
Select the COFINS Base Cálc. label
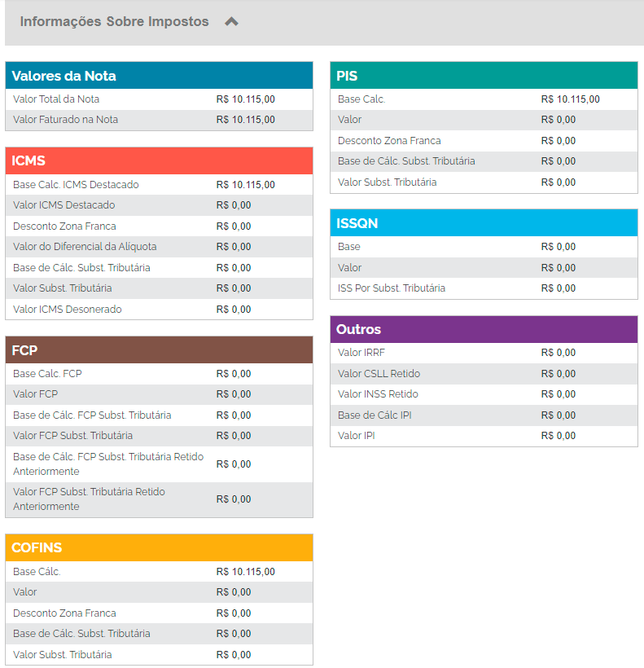pyautogui.click(x=37, y=572)
